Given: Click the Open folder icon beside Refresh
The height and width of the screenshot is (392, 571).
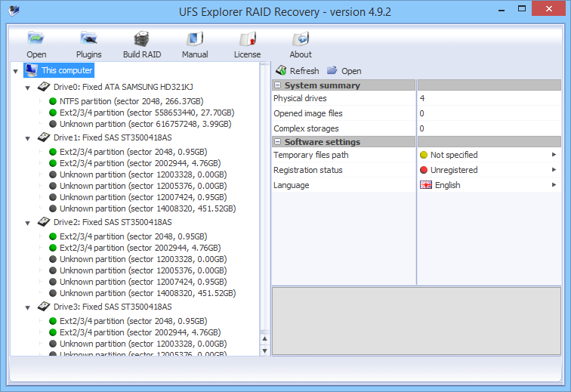Looking at the screenshot, I should 332,70.
